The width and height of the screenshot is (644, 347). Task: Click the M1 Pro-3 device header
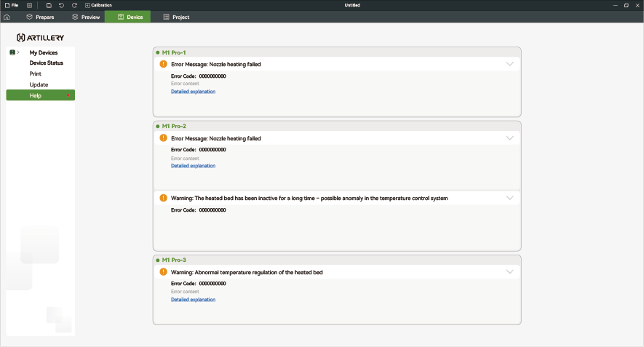coord(337,260)
